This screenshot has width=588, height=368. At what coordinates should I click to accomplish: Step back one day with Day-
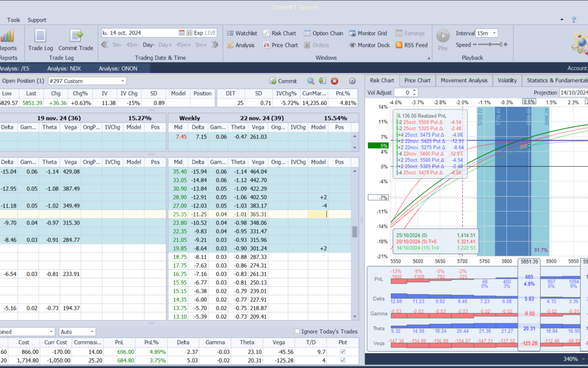tap(149, 45)
